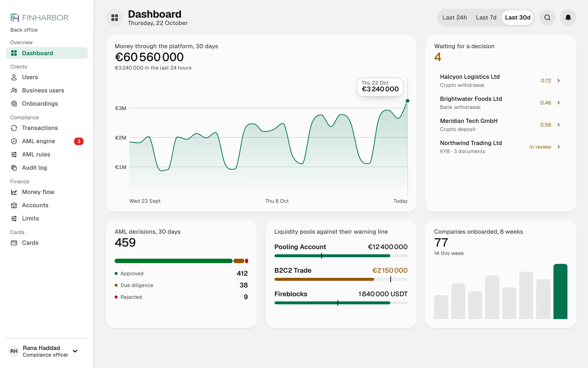The width and height of the screenshot is (588, 368).
Task: Click the dashboard grid icon beside the title
Action: pos(115,17)
